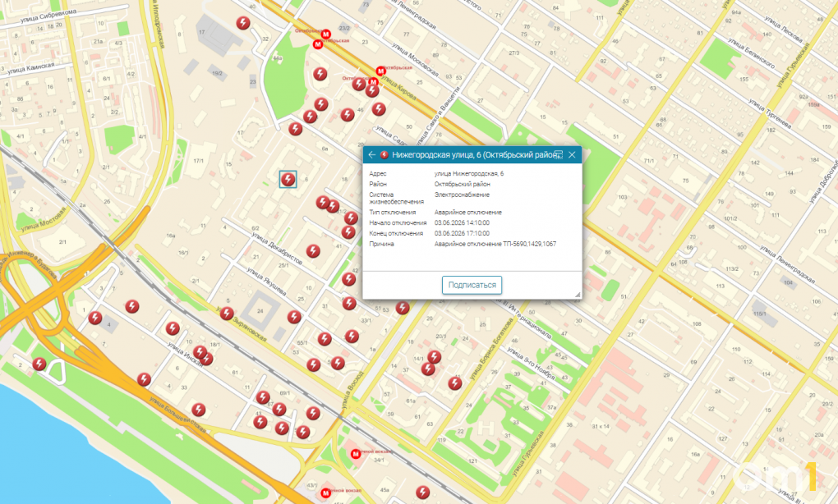The height and width of the screenshot is (504, 838).
Task: Select outage marker left of building 18/1
Action: 200,352
